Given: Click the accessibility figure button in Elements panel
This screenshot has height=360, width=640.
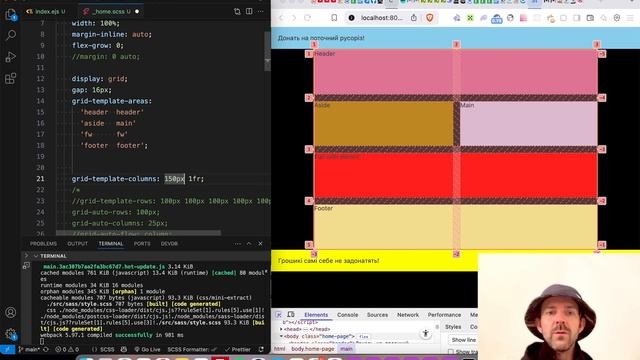Looking at the screenshot, I should pyautogui.click(x=425, y=334).
